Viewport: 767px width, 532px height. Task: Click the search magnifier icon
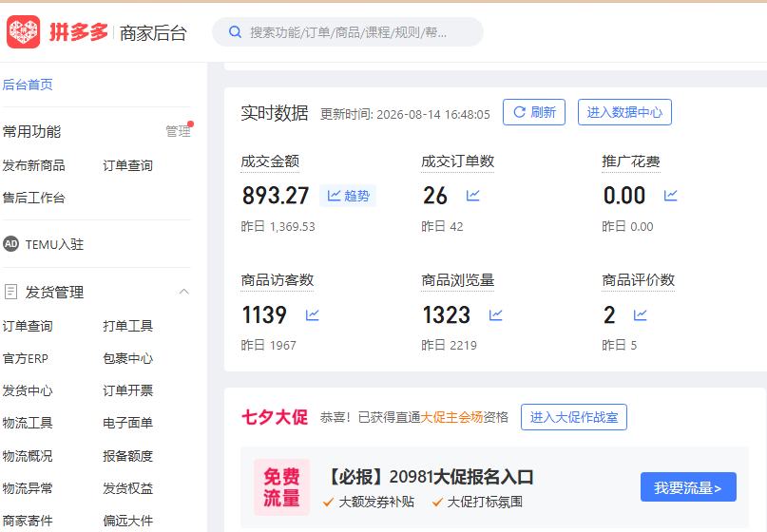point(236,32)
